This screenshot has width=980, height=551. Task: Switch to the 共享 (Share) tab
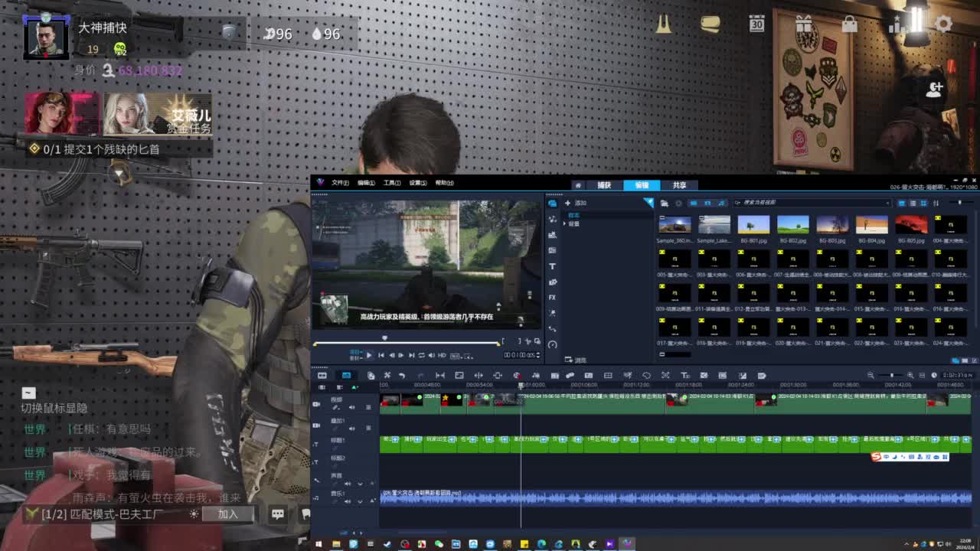point(679,185)
